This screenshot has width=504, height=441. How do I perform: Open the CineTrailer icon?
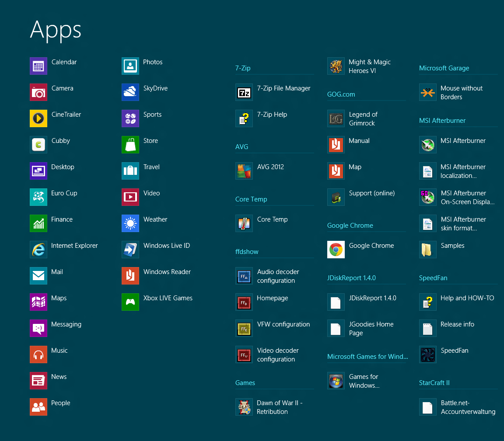[38, 118]
